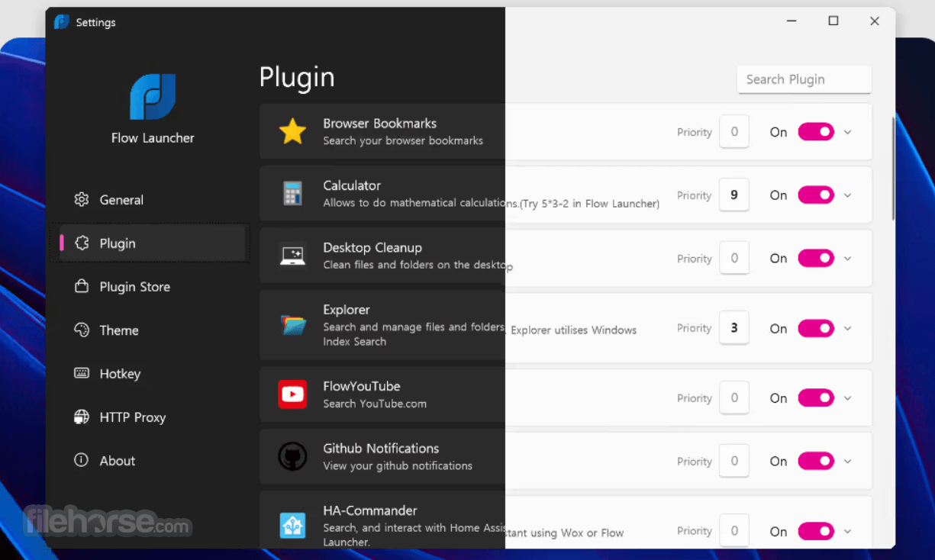Click the "Explorer" plugin title
The image size is (935, 560).
(347, 310)
